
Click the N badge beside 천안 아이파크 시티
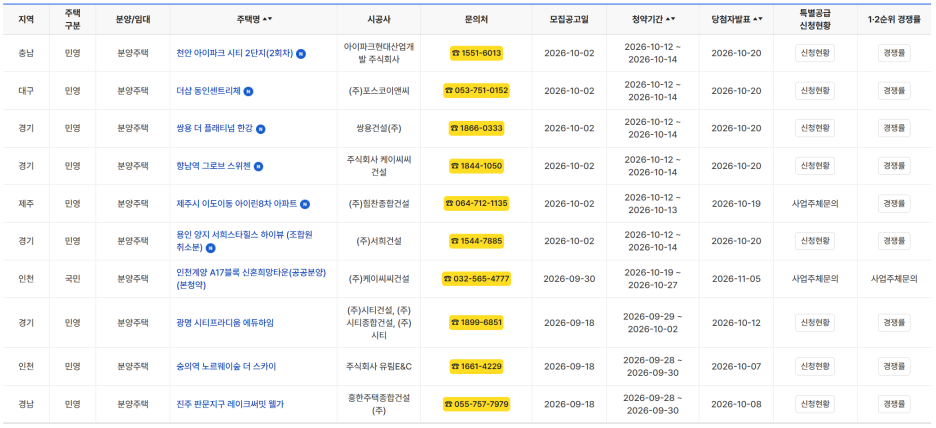301,54
